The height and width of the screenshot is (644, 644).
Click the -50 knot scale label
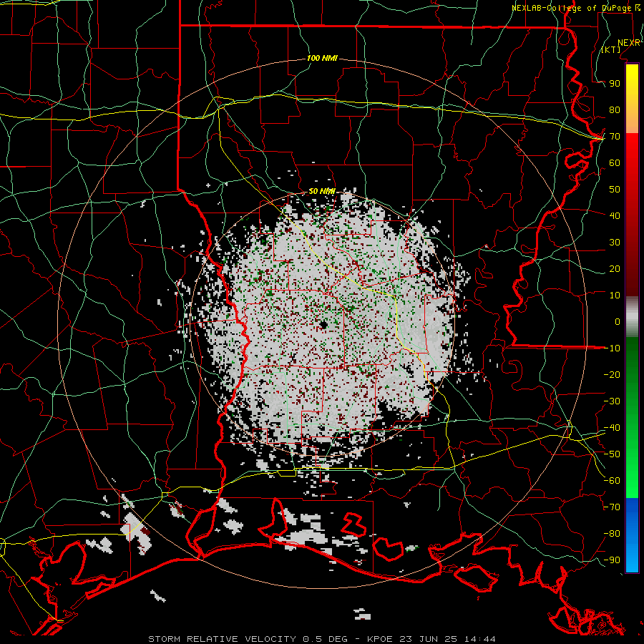[x=612, y=454]
